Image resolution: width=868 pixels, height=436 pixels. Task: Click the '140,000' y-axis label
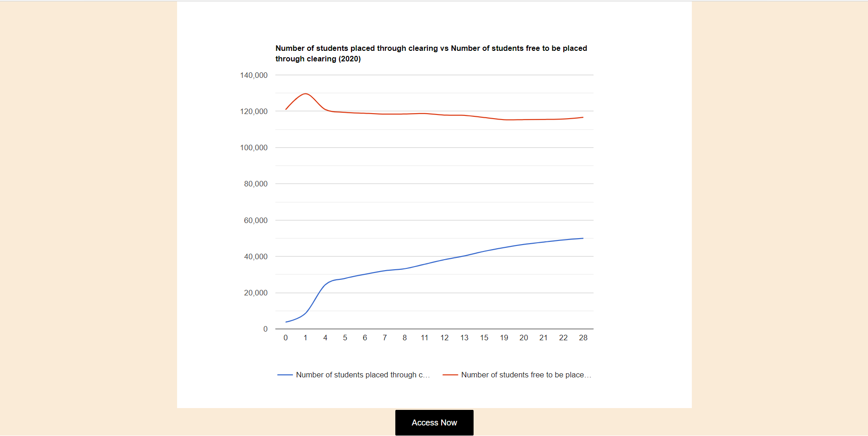[254, 75]
